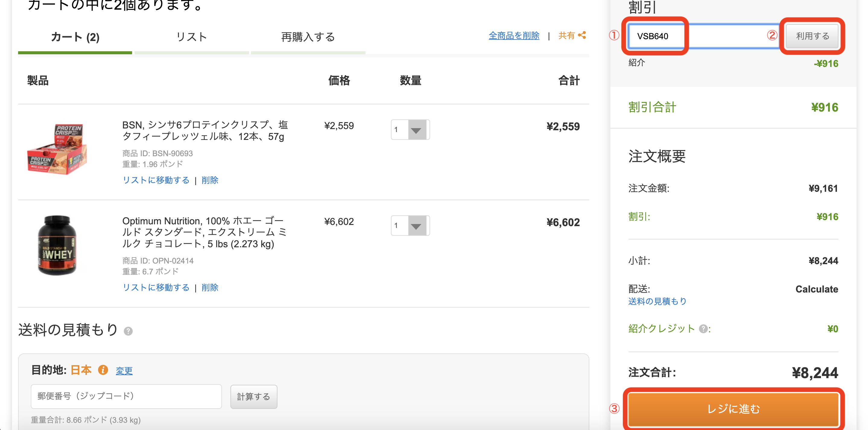This screenshot has width=868, height=430.
Task: Switch to the カート (2) tab
Action: click(x=75, y=37)
